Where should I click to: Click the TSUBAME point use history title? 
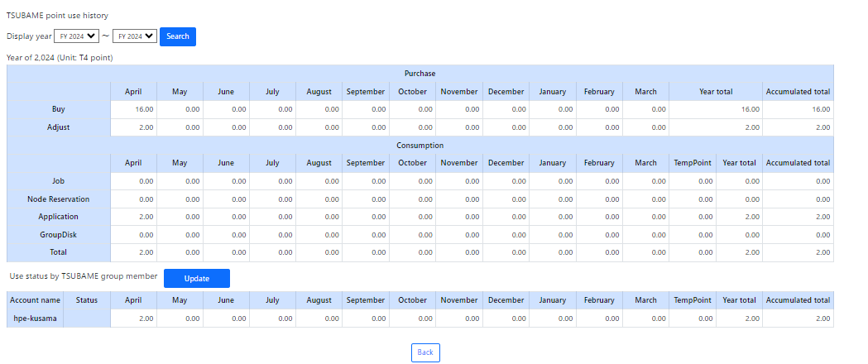(x=57, y=16)
